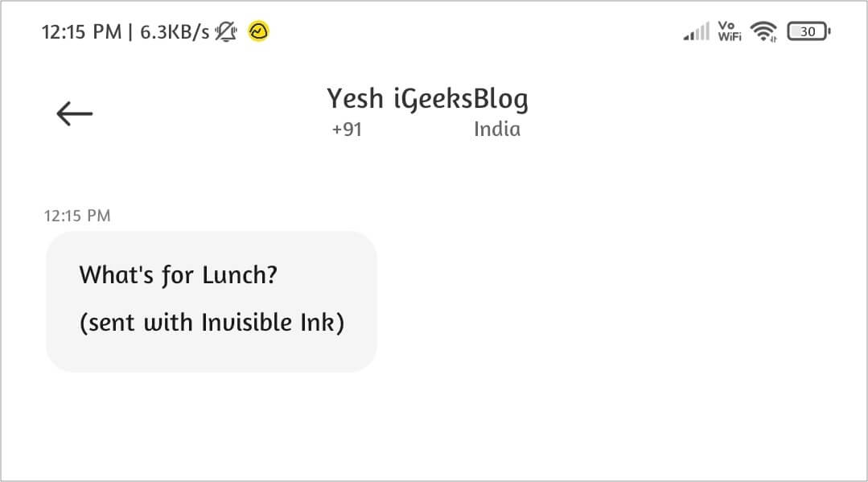The height and width of the screenshot is (482, 868).
Task: Click the yellow circular notification icon
Action: tap(258, 31)
